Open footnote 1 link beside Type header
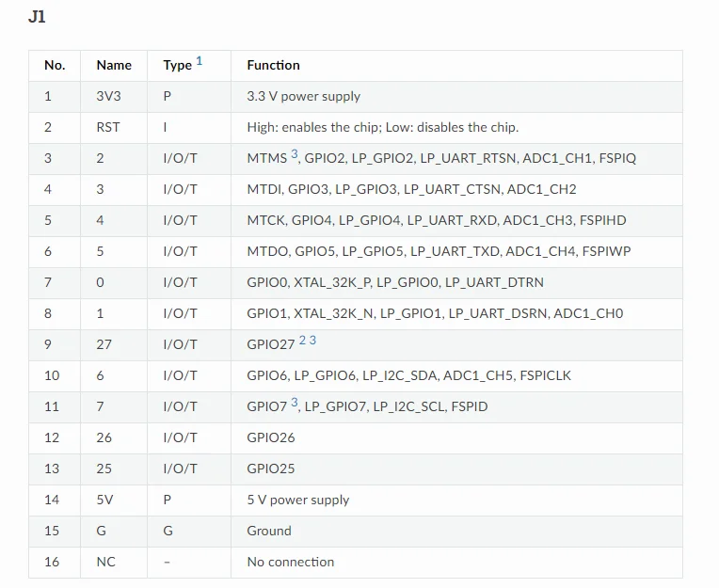This screenshot has width=719, height=588. 199,61
